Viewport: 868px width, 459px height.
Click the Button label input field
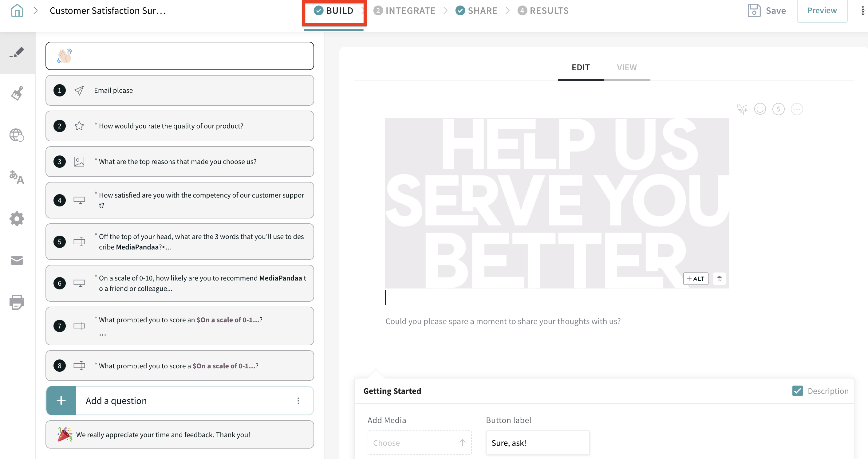[x=538, y=443]
